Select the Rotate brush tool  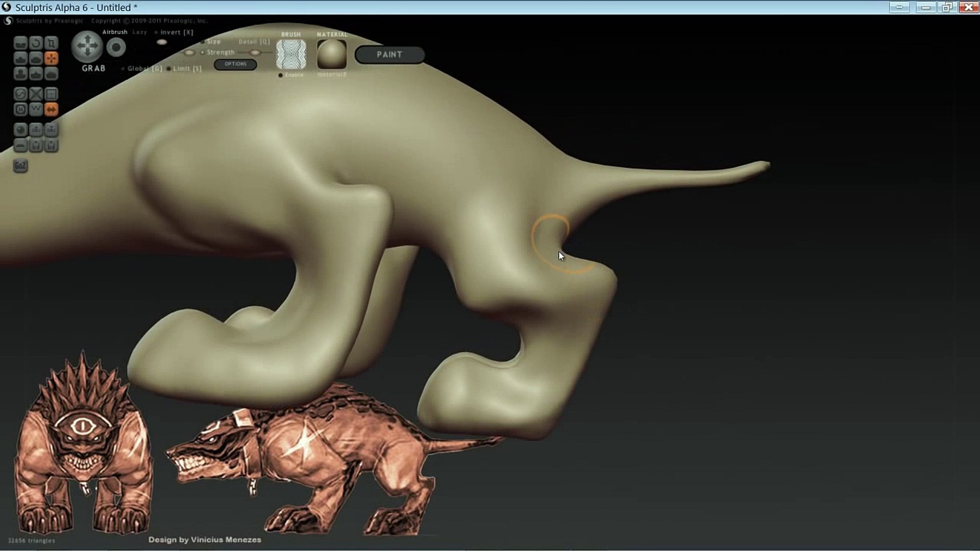pos(36,43)
